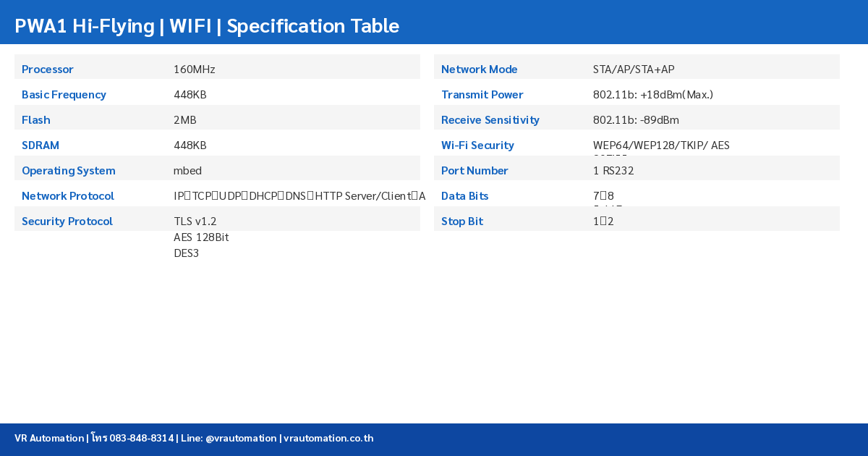Open the vrautomation.co.th website link in footer
The width and height of the screenshot is (868, 456).
(328, 439)
